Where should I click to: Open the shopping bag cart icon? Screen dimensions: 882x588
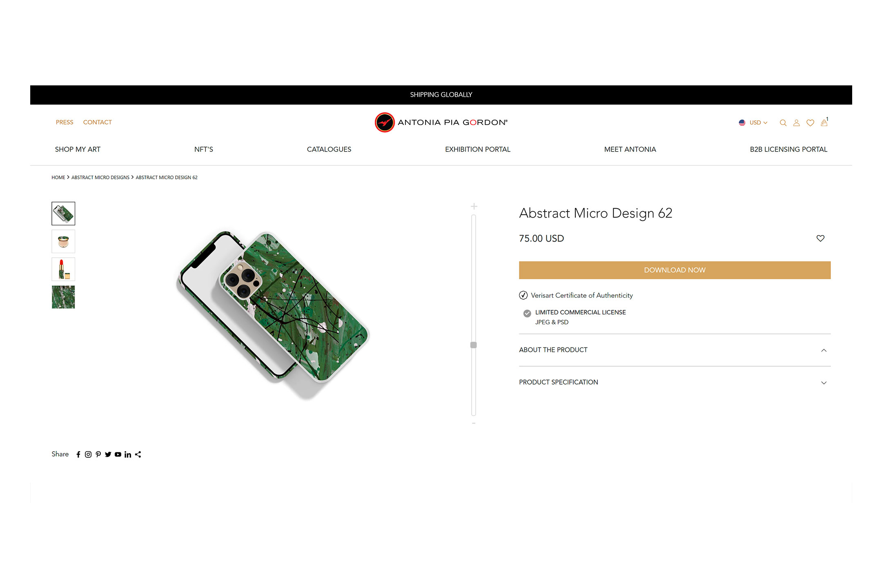pos(824,122)
